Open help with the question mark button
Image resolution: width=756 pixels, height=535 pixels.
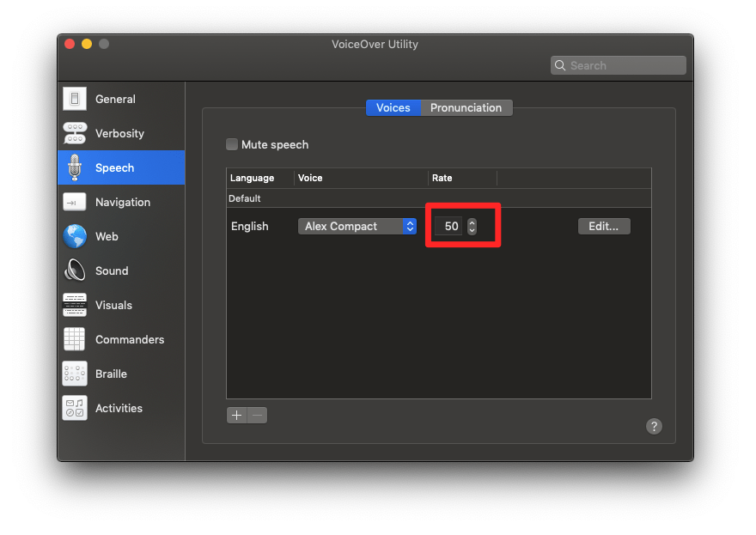(x=654, y=426)
